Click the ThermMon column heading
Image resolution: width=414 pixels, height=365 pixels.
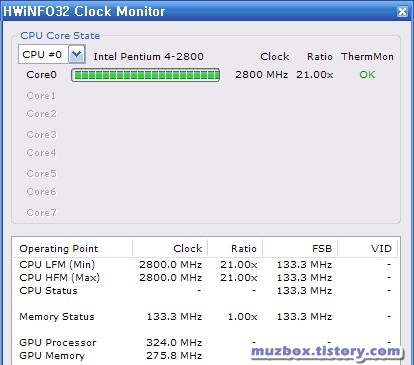[x=367, y=57]
